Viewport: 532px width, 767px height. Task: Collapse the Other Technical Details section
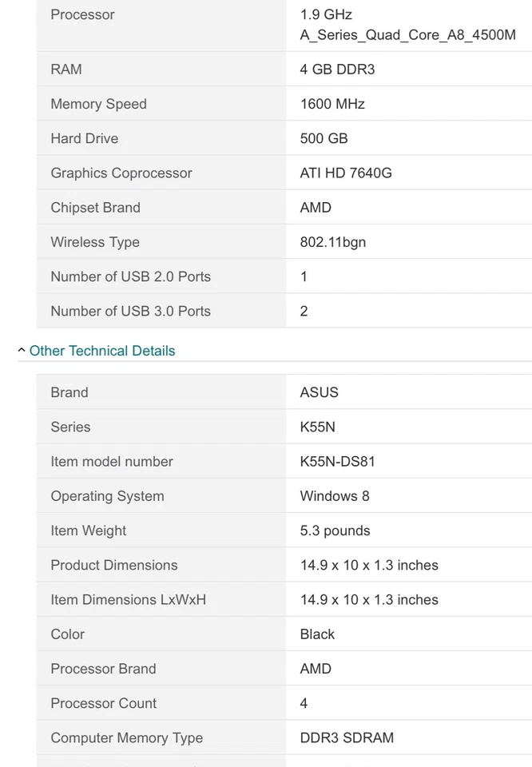[x=102, y=351]
